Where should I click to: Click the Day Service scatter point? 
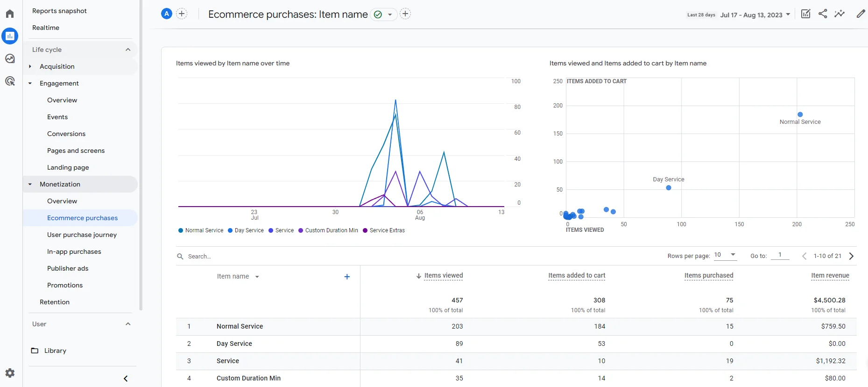point(669,188)
